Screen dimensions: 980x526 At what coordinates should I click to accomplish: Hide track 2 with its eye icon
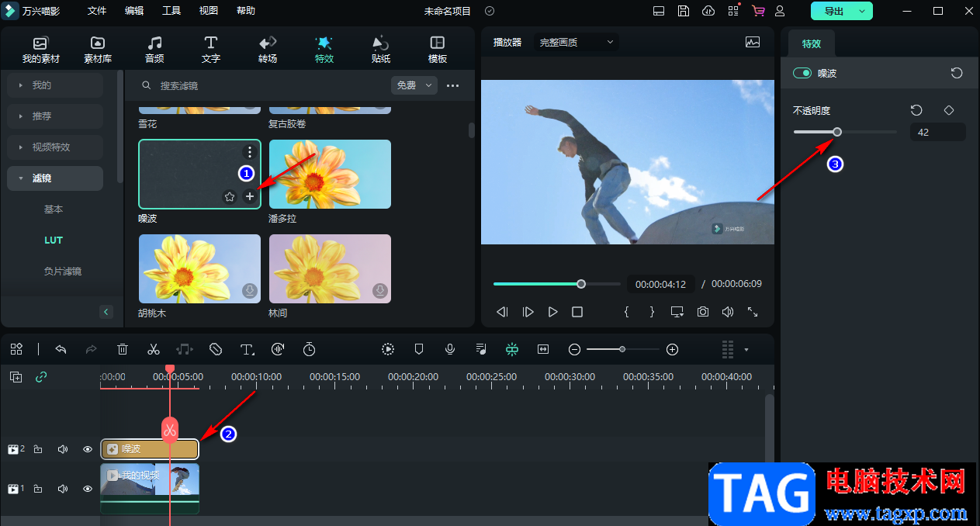(x=88, y=449)
